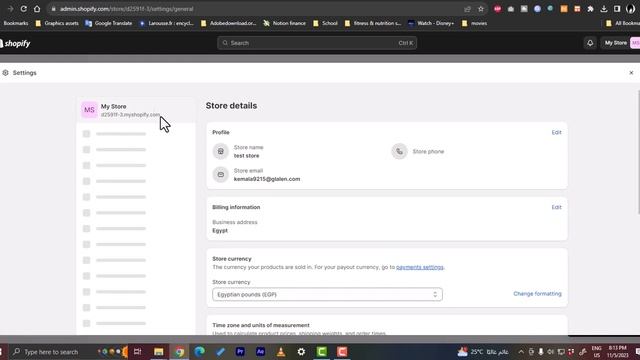Click the Store email envelope icon
The image size is (640, 360).
(220, 175)
